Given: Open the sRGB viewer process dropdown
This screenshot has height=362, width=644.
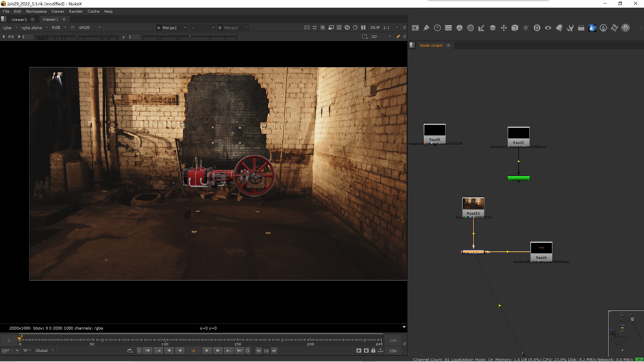Looking at the screenshot, I should [x=90, y=27].
